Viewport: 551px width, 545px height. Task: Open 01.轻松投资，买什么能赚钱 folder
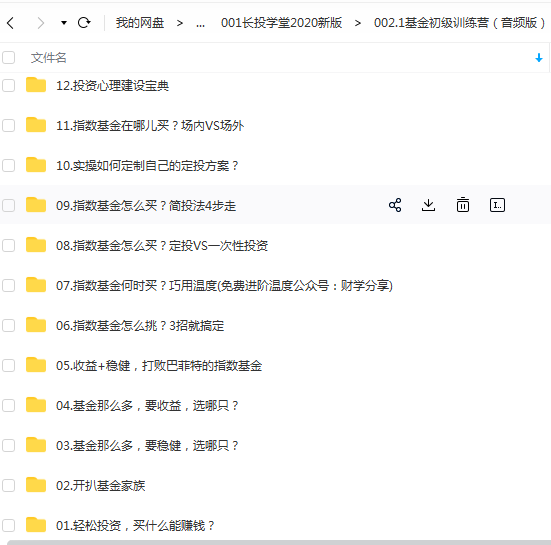pyautogui.click(x=135, y=526)
